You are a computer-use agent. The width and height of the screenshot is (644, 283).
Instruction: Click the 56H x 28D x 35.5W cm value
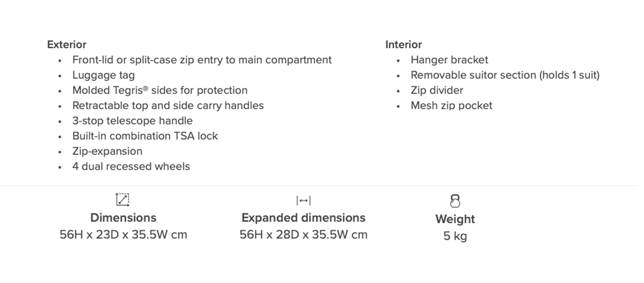coord(303,235)
